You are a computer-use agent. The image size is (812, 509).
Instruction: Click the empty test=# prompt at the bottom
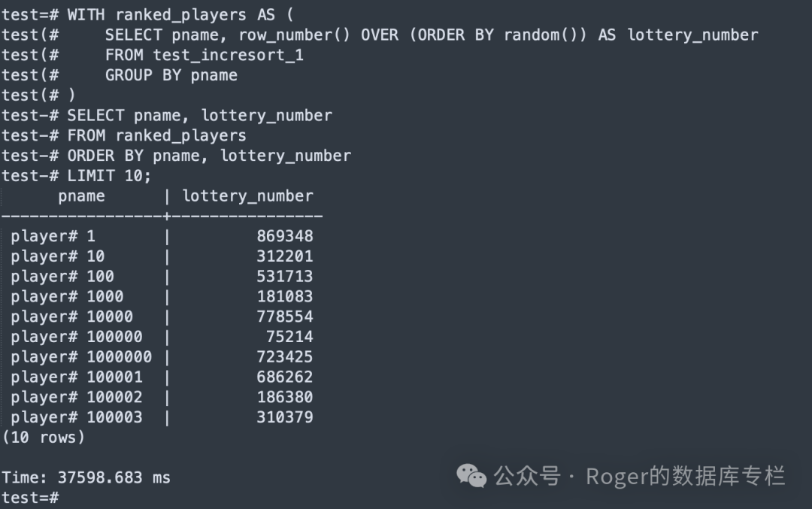coord(30,497)
